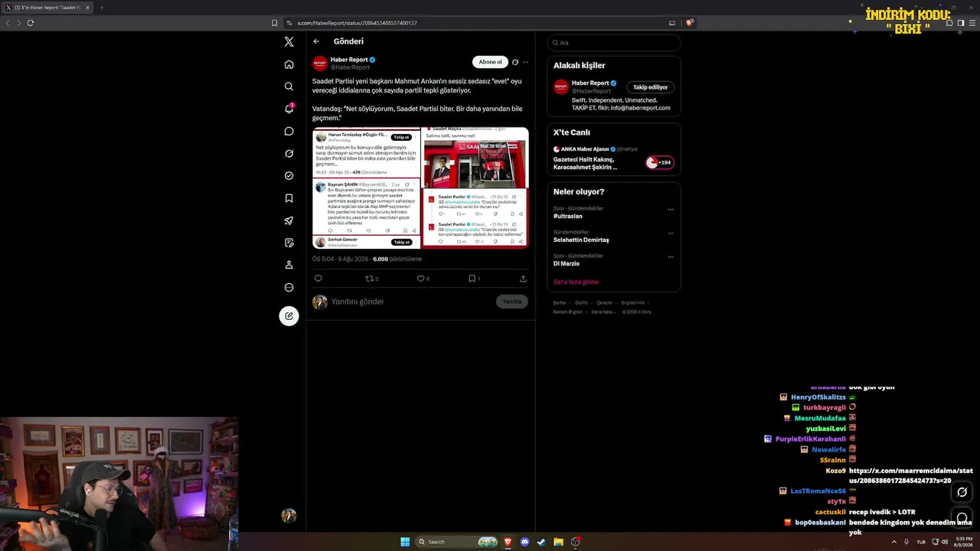Image resolution: width=980 pixels, height=551 pixels.
Task: Click the taskbar Search box
Action: coord(458,542)
